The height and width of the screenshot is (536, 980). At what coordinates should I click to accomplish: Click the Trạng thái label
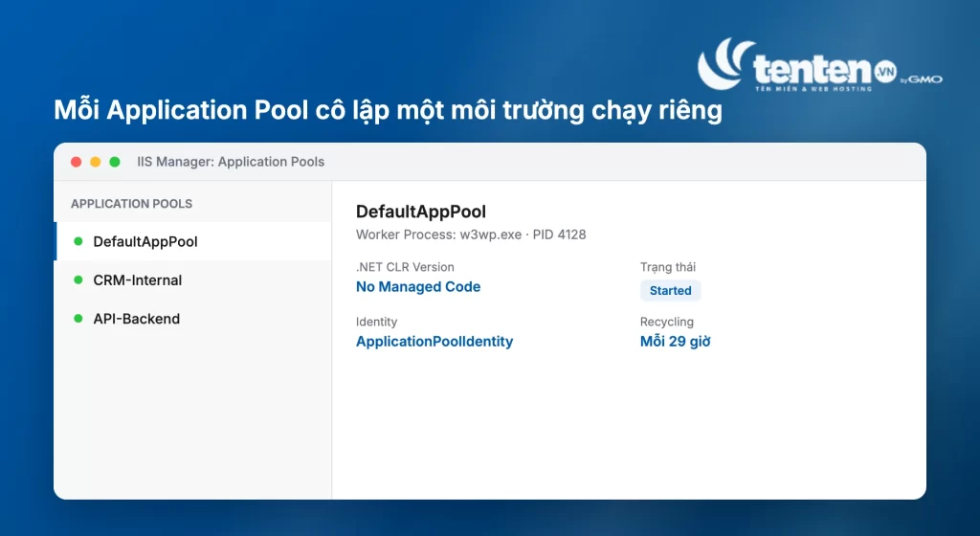point(667,267)
